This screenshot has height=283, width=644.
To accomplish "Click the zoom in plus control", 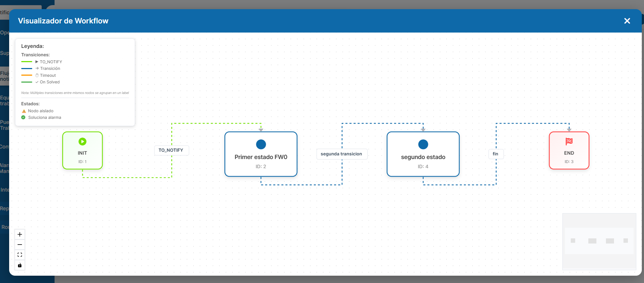I will pyautogui.click(x=20, y=234).
